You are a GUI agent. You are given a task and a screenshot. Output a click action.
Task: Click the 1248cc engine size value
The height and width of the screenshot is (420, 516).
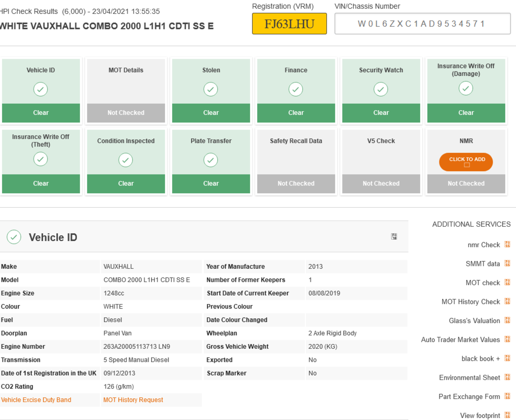click(x=114, y=293)
